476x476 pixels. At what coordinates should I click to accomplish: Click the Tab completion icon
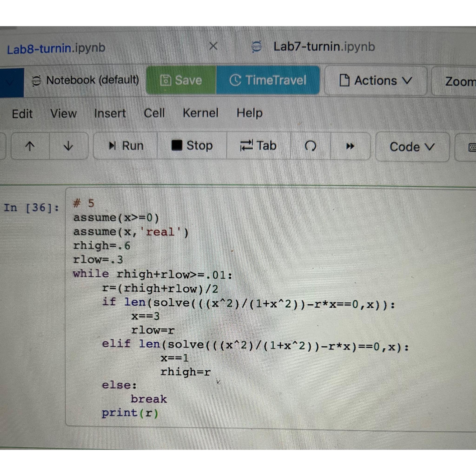(x=246, y=145)
